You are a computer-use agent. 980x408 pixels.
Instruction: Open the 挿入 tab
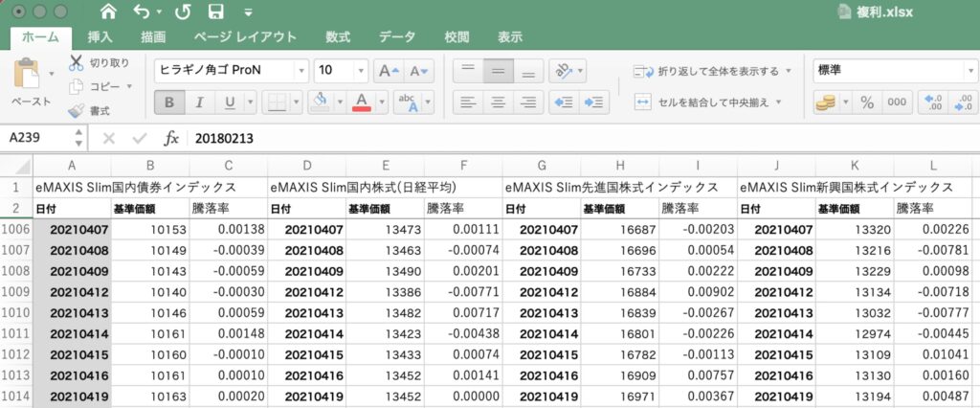[x=100, y=37]
